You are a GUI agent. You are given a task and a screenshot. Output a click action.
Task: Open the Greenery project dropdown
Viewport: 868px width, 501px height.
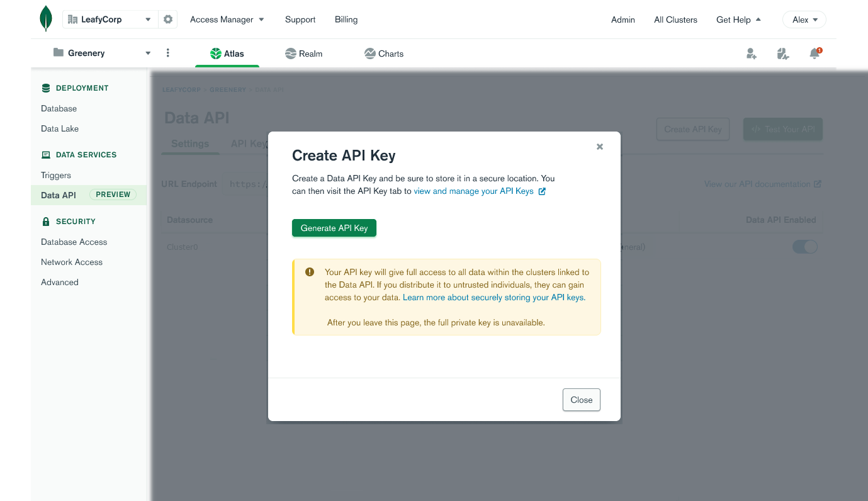[103, 53]
